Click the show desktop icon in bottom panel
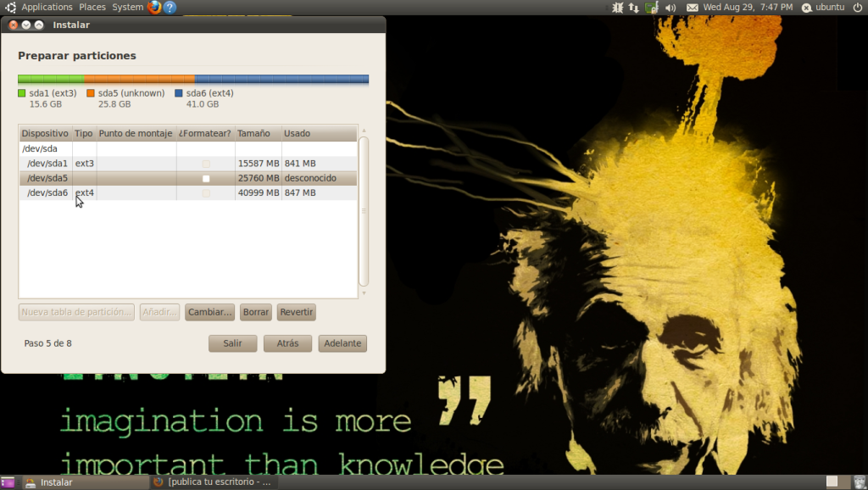The width and height of the screenshot is (868, 490). click(x=7, y=482)
